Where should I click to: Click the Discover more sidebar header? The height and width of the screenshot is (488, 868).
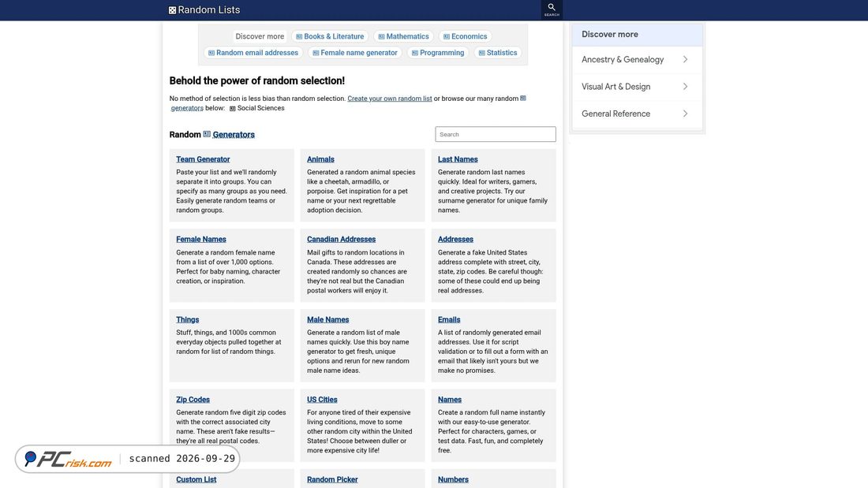(637, 35)
